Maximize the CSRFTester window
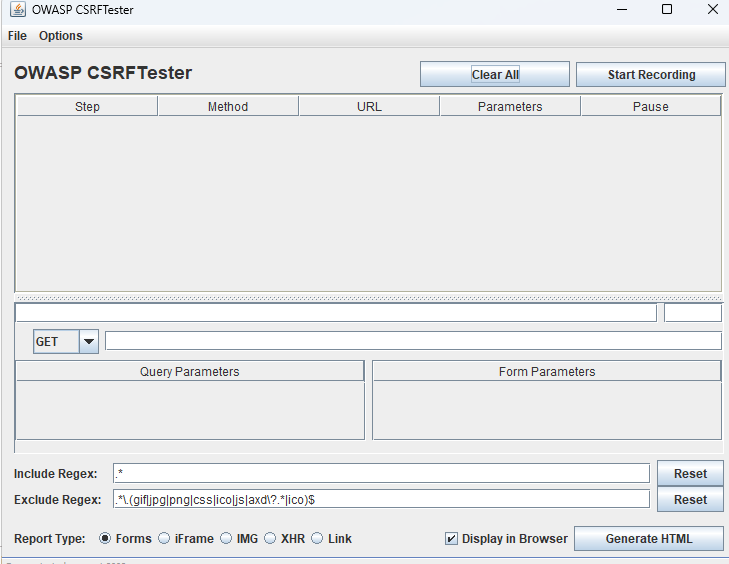 (x=667, y=9)
